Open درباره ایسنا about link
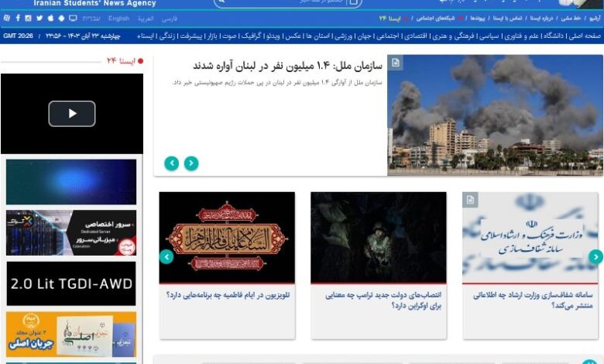The height and width of the screenshot is (364, 604). pos(541,18)
